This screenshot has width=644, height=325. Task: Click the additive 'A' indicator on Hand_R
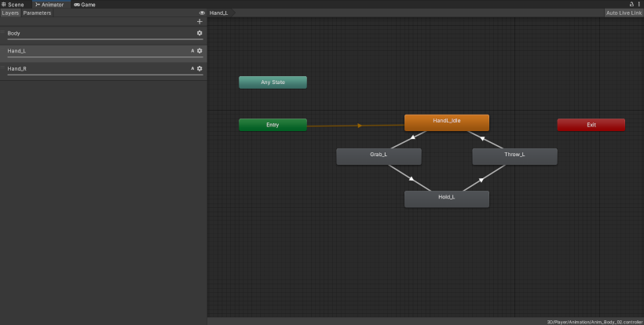[192, 69]
